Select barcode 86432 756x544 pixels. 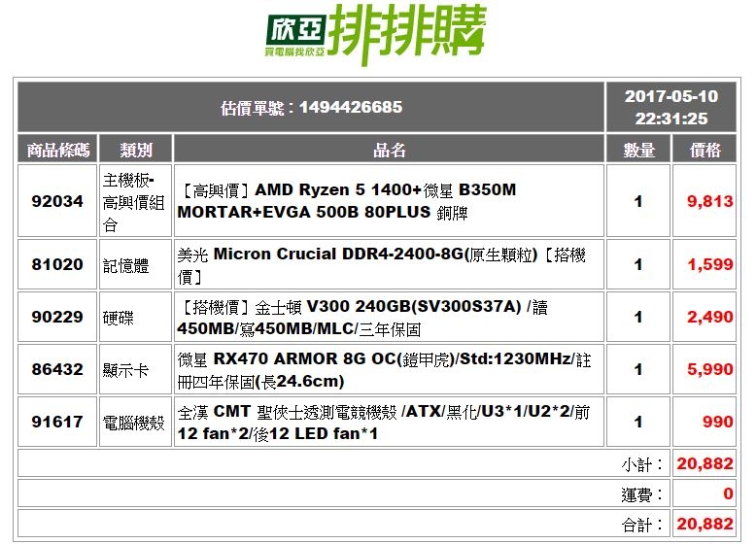pos(57,369)
